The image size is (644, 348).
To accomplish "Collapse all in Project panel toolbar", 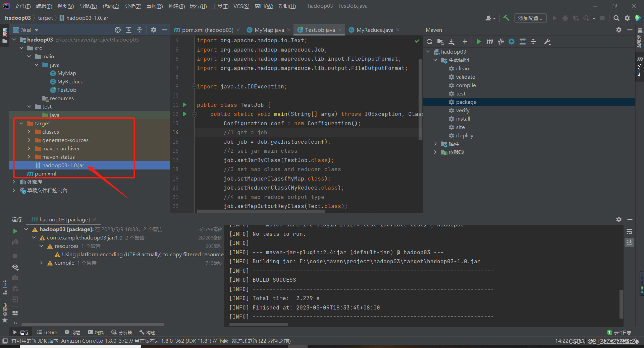I will [x=140, y=30].
